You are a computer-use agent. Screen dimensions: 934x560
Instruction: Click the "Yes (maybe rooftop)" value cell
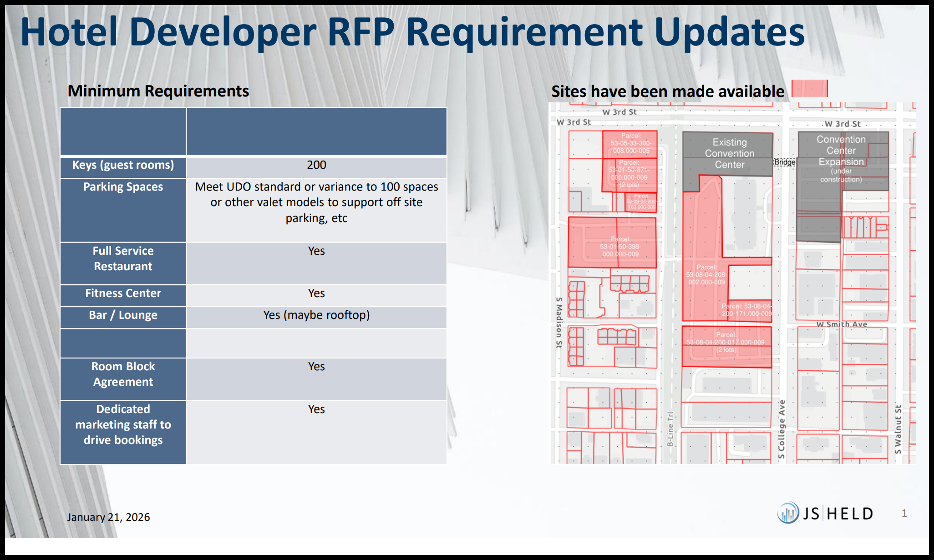316,316
